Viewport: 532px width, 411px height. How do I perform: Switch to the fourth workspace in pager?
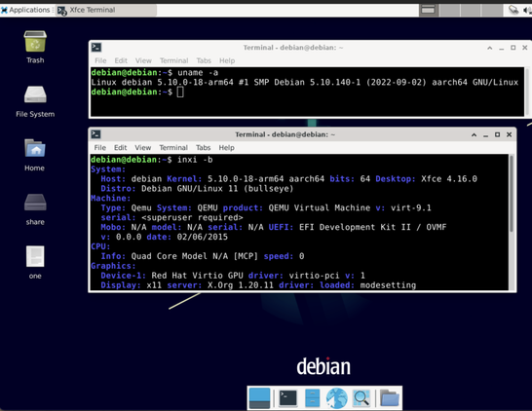[492, 10]
